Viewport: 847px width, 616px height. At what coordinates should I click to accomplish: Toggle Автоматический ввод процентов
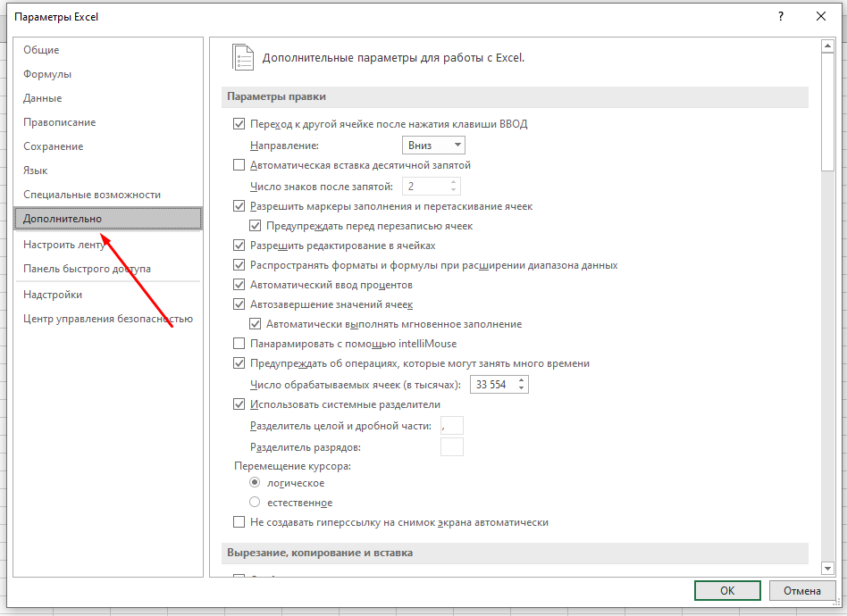(239, 285)
